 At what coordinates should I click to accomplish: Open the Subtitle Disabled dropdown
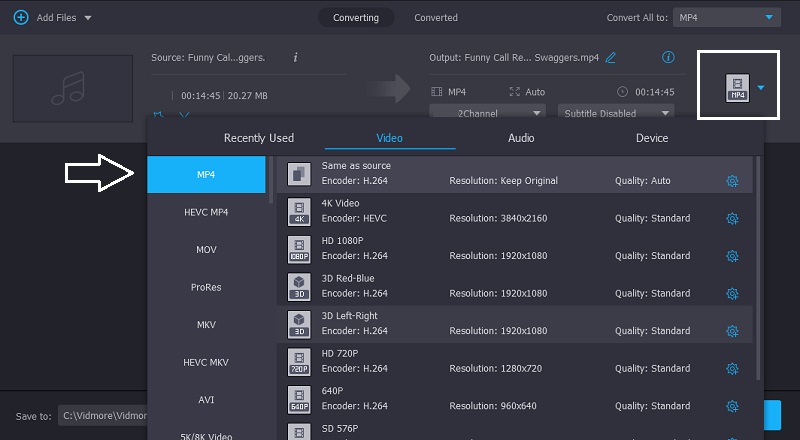tap(617, 113)
